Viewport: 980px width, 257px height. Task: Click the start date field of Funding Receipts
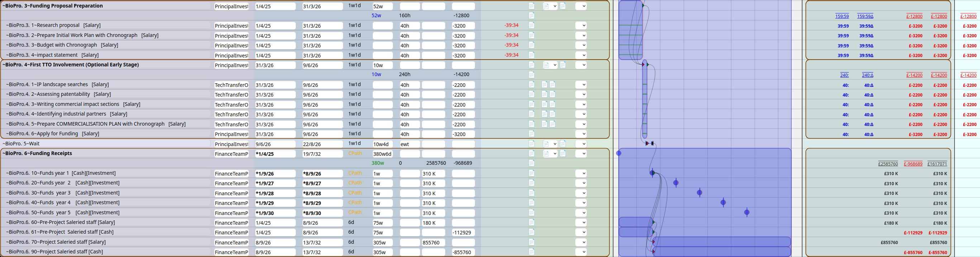pyautogui.click(x=275, y=154)
